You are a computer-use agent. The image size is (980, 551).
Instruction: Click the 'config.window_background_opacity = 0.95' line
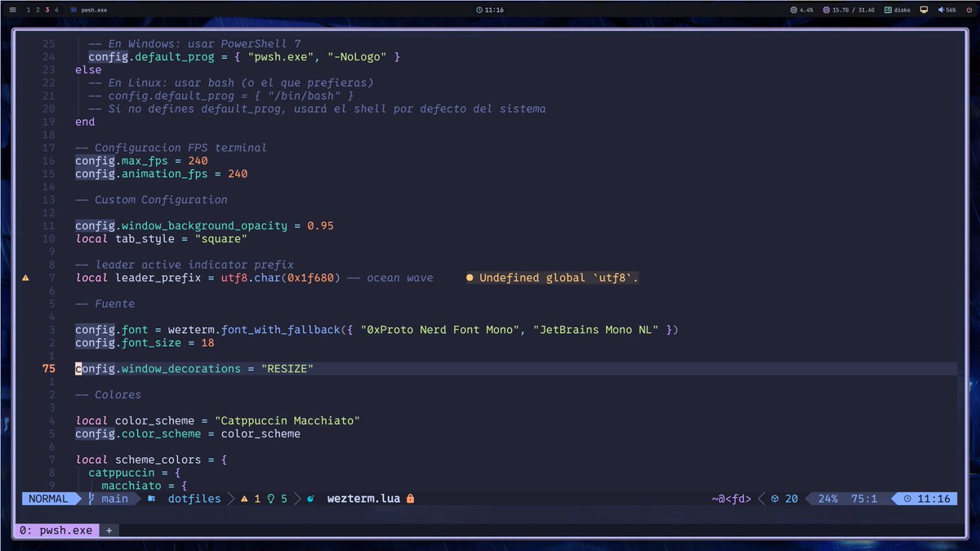pos(204,226)
